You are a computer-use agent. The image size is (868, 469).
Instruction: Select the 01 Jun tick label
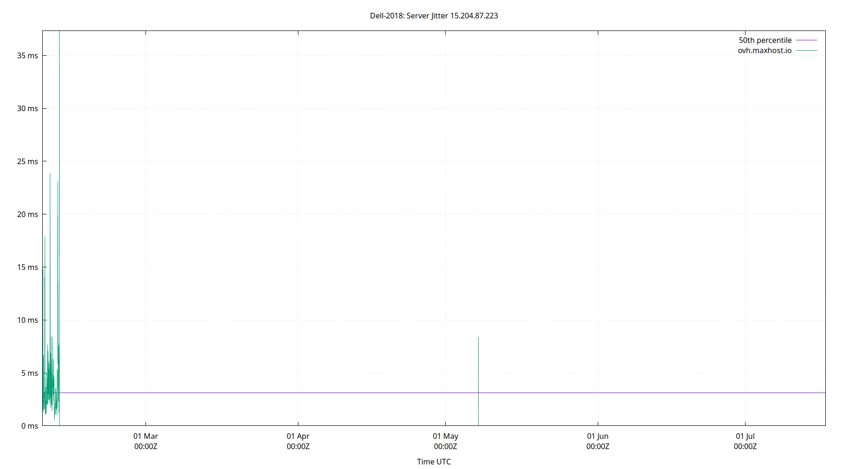coord(598,436)
